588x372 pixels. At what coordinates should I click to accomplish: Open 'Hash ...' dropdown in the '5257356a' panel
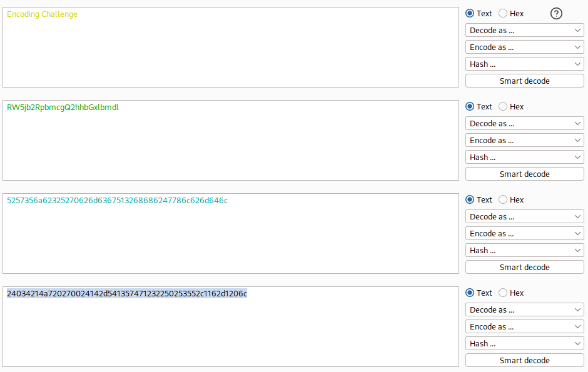pos(525,250)
